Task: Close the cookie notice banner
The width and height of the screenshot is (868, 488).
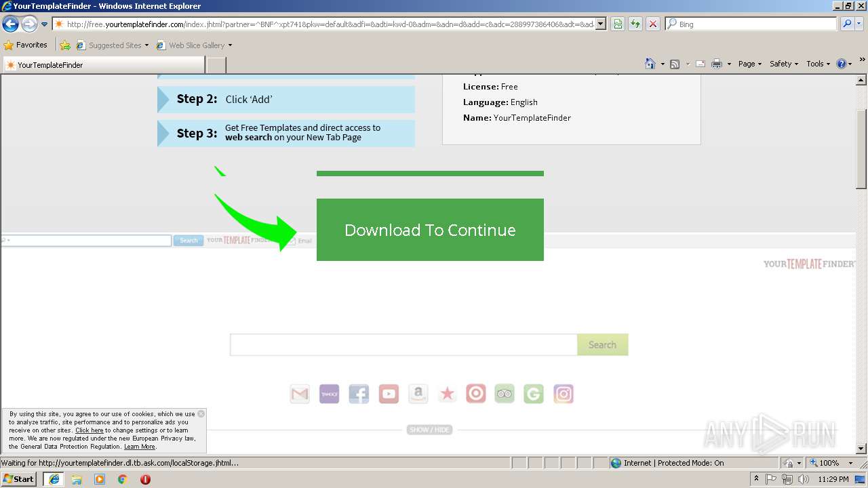Action: [x=201, y=413]
